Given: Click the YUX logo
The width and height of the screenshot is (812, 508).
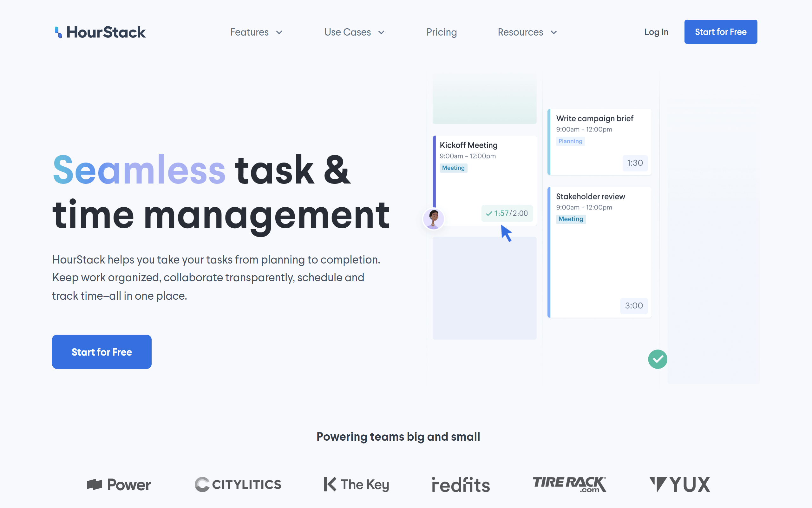Looking at the screenshot, I should [x=680, y=485].
